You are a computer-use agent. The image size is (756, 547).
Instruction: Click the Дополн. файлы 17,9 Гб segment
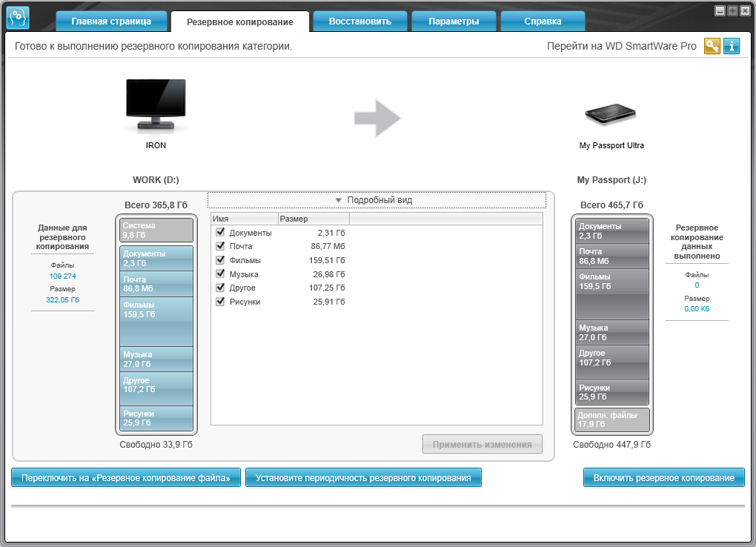612,420
